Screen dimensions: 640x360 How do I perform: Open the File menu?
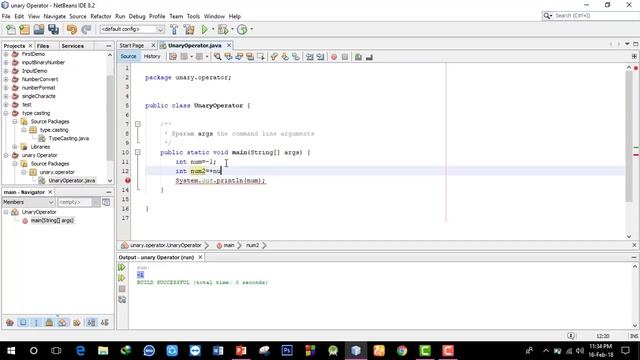pyautogui.click(x=6, y=16)
